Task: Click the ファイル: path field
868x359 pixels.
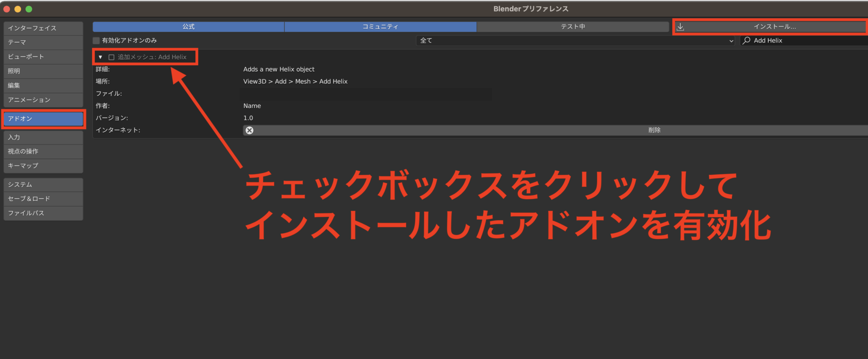Action: (x=366, y=94)
